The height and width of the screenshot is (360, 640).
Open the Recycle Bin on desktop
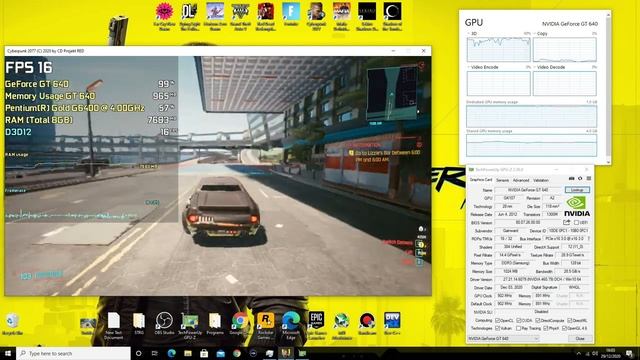click(x=12, y=324)
